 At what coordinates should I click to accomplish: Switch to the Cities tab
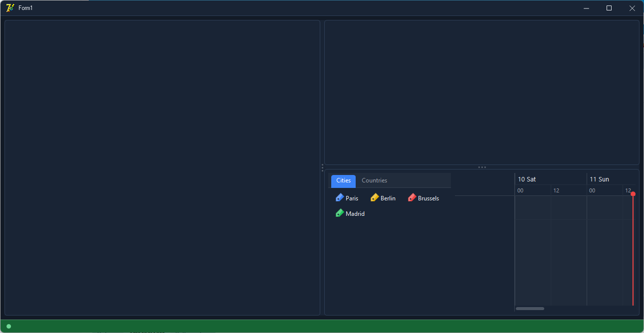click(344, 181)
